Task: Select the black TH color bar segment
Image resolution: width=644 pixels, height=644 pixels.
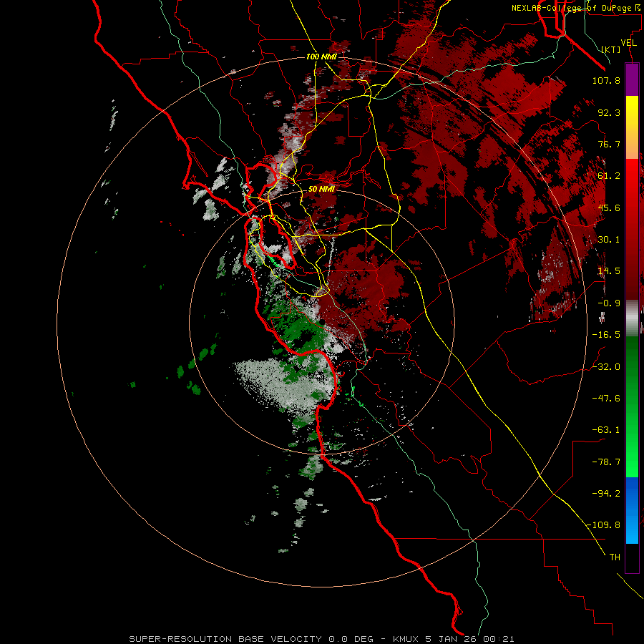Action: (632, 557)
